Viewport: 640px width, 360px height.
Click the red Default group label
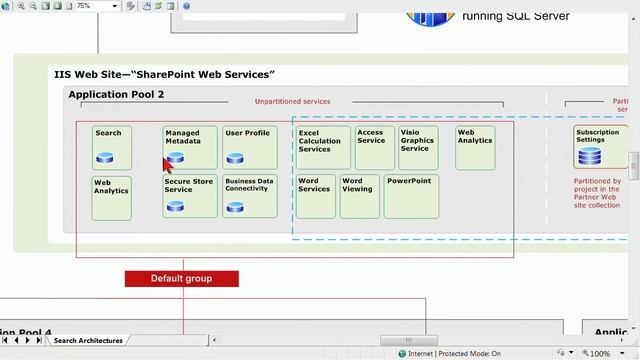tap(182, 278)
